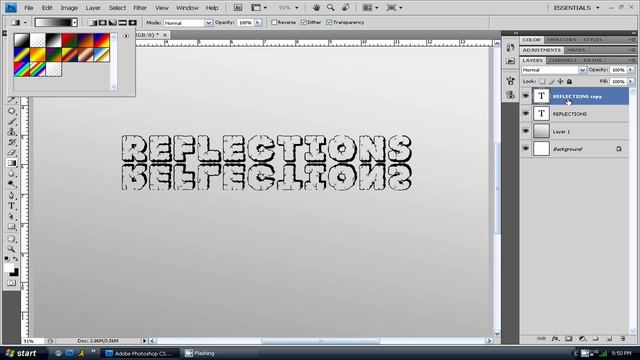The image size is (640, 360).
Task: Pick the black-to-white gradient preset
Action: pos(53,40)
